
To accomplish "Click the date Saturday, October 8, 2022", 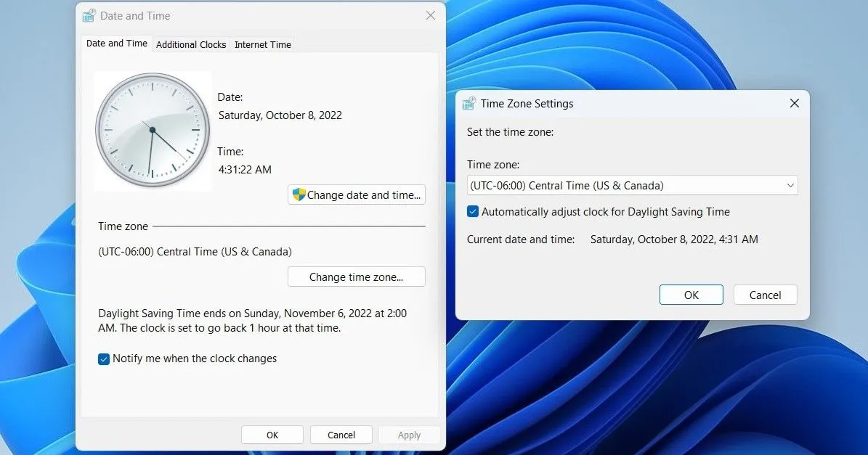I will point(280,115).
